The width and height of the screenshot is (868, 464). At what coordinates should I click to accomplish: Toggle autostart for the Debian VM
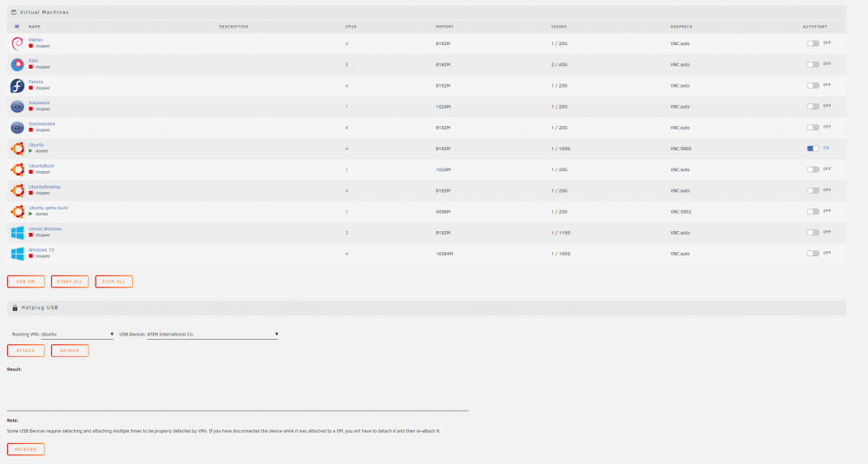[x=812, y=43]
